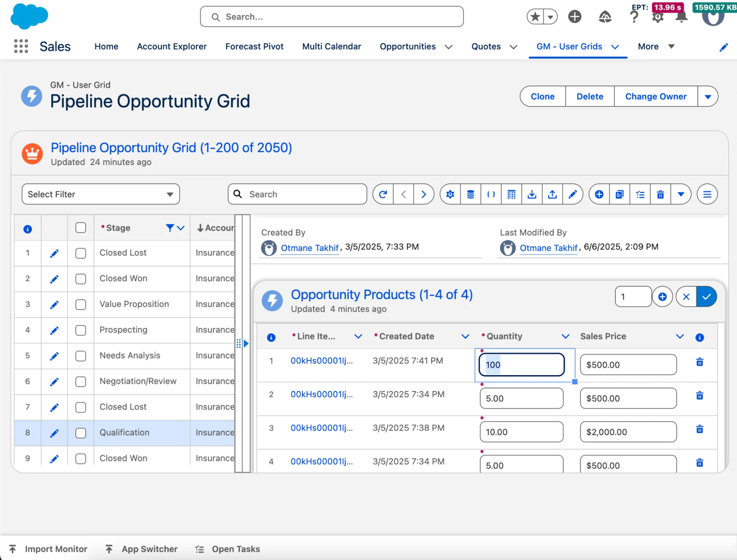Click the grid refresh icon

point(383,194)
